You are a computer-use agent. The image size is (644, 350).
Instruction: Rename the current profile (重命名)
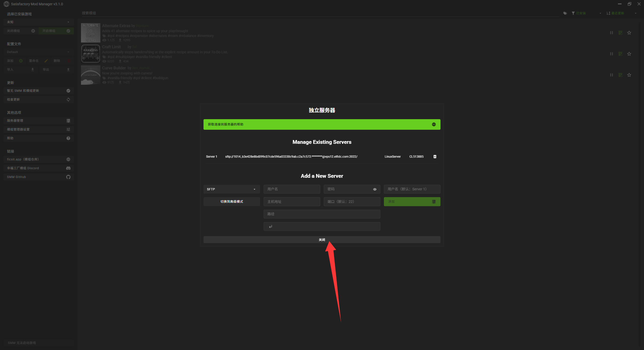coord(38,61)
